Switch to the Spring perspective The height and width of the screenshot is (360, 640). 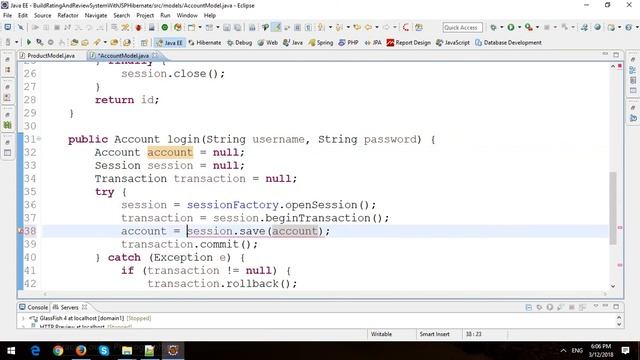321,42
